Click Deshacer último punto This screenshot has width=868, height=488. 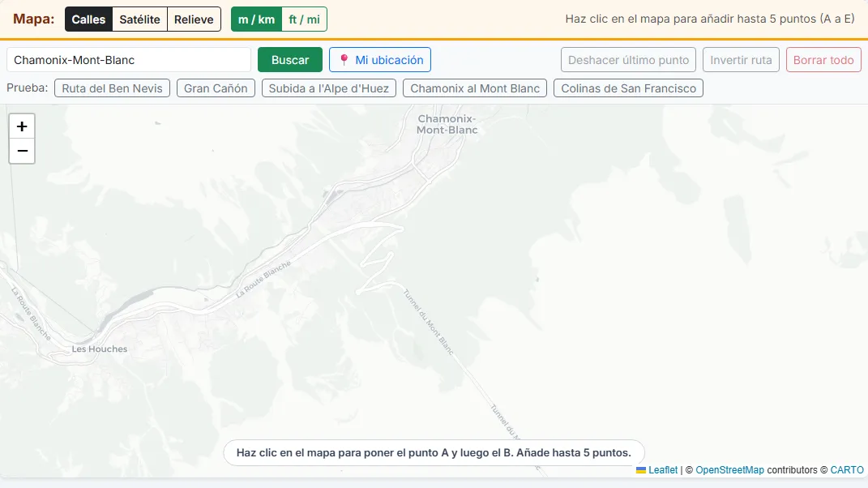tap(628, 60)
